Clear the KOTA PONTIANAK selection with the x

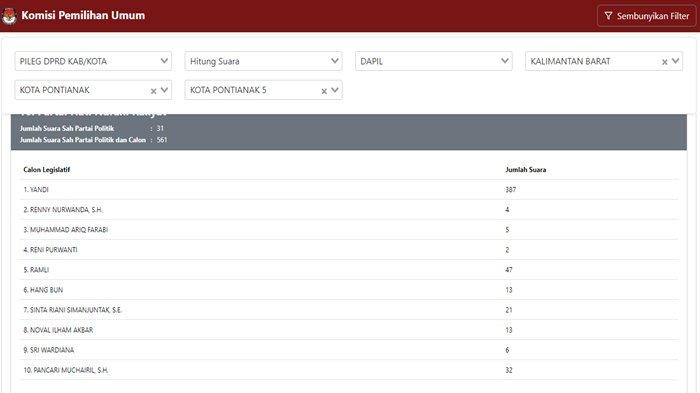[153, 91]
